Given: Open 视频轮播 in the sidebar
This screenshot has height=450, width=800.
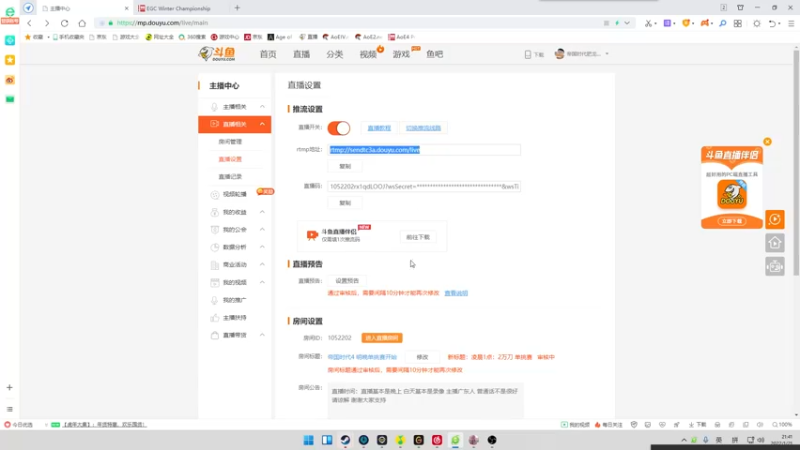Looking at the screenshot, I should pos(235,194).
